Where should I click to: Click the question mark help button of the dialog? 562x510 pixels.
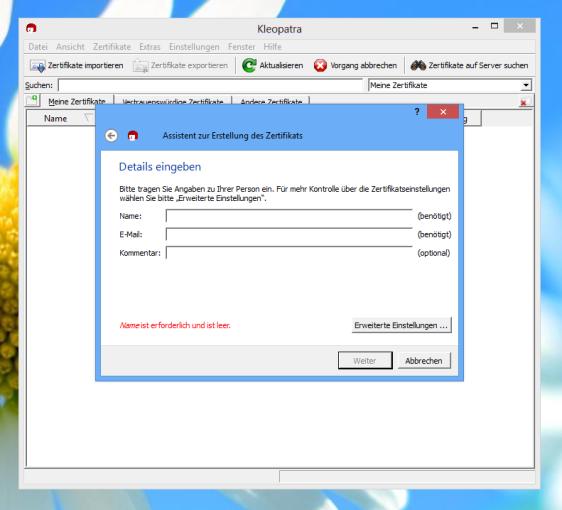pyautogui.click(x=417, y=112)
